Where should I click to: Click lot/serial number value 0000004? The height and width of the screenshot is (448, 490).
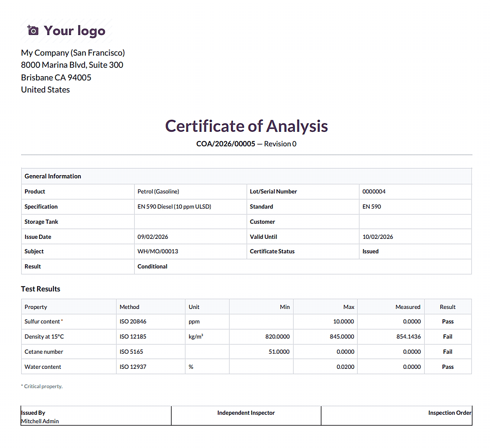[x=374, y=191]
